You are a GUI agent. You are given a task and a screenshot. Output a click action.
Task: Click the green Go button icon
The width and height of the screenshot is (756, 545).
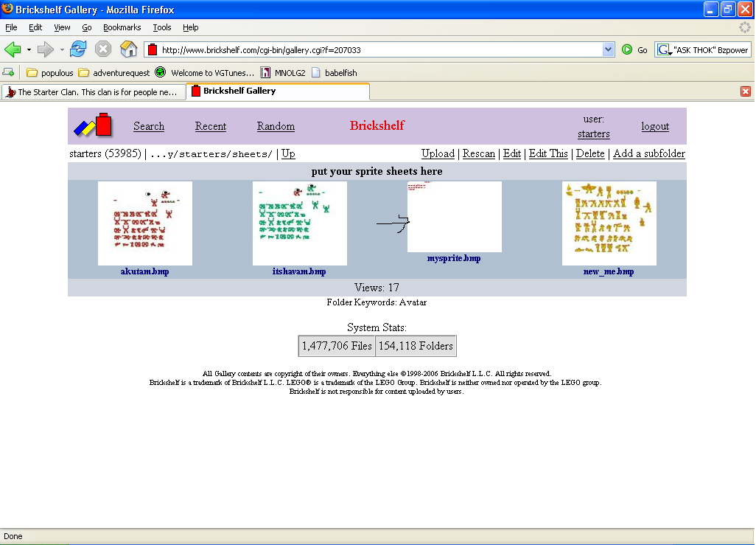tap(627, 49)
